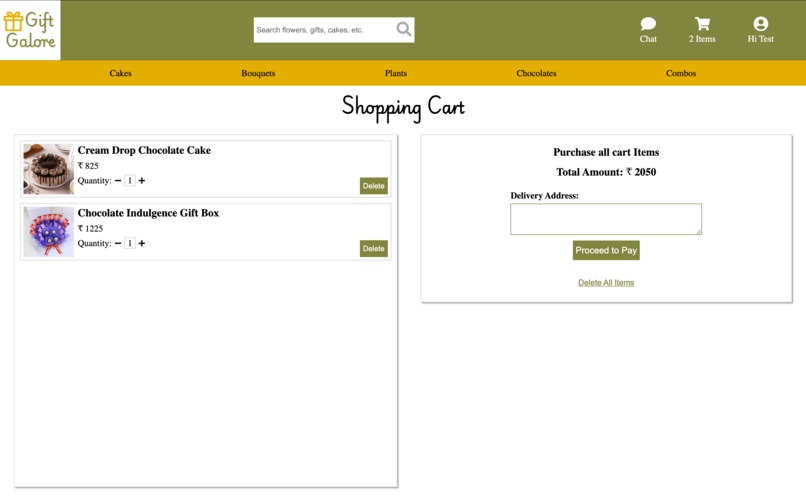
Task: Click the Proceed to Pay button
Action: (x=606, y=250)
